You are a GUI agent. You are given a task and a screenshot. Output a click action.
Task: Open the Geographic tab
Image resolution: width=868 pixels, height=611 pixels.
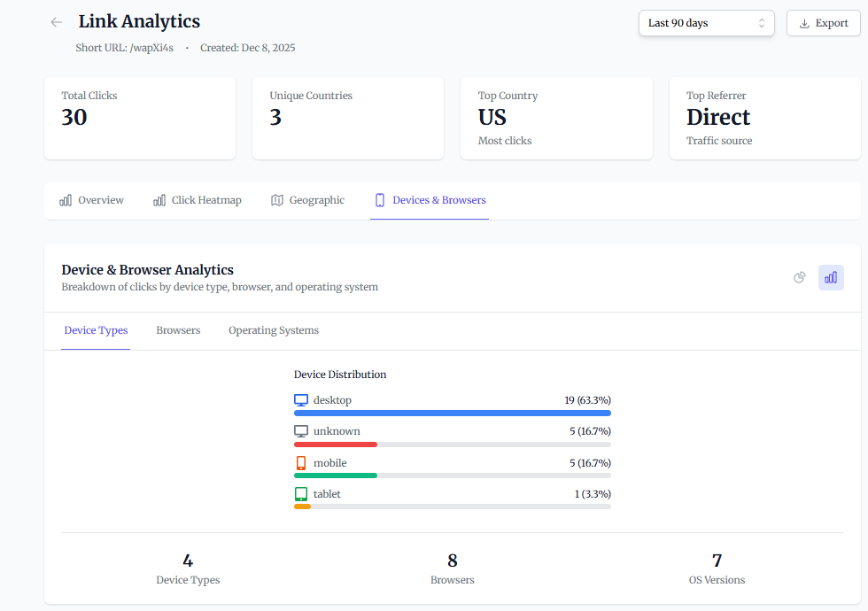[308, 200]
